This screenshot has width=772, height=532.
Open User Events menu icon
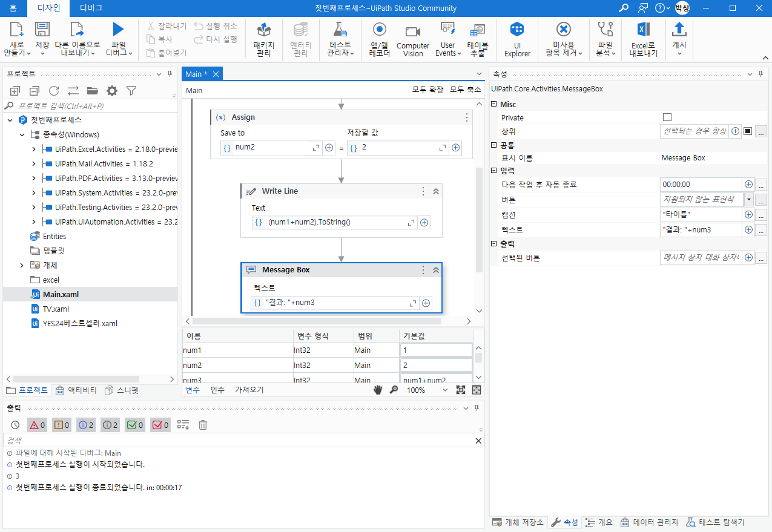point(447,30)
